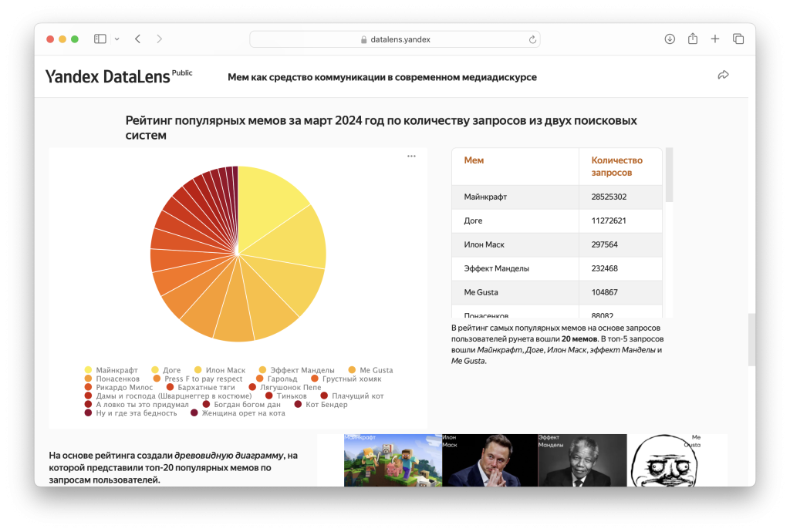Toggle Эффект Манделы legend entry
790x532 pixels.
[x=297, y=370]
